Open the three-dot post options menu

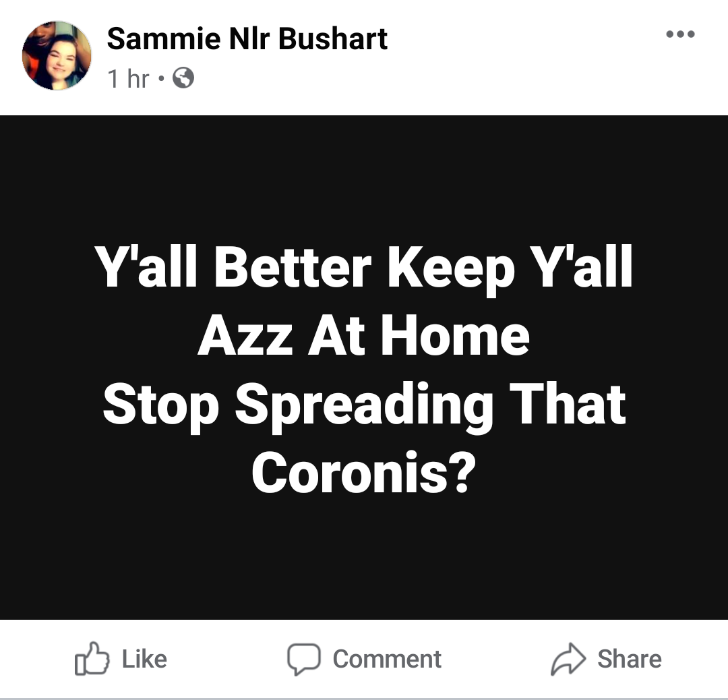[680, 34]
